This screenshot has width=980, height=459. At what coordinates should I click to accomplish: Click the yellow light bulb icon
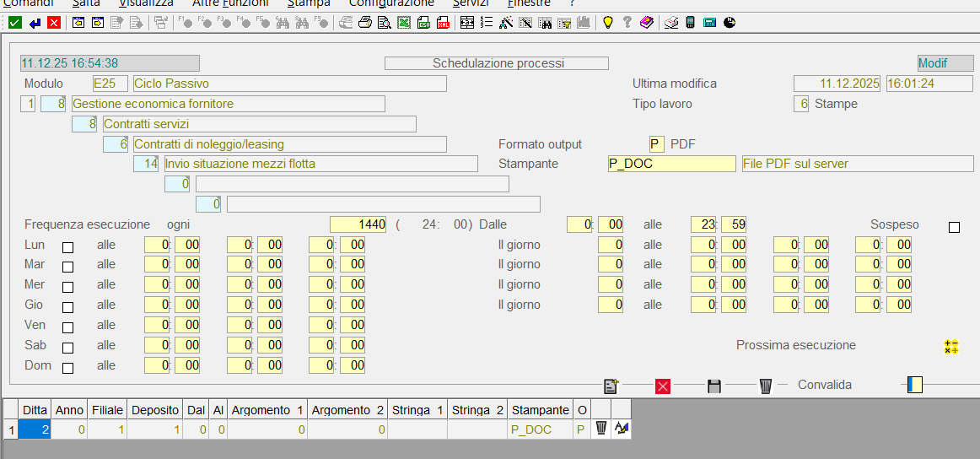click(x=607, y=23)
